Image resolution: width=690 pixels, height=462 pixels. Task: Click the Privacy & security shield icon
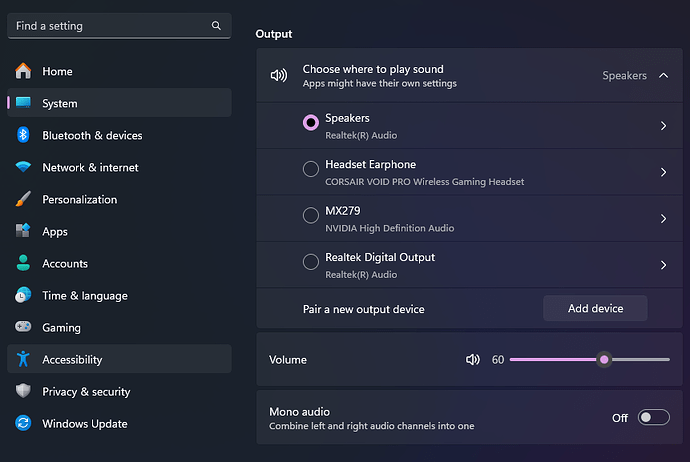click(23, 391)
